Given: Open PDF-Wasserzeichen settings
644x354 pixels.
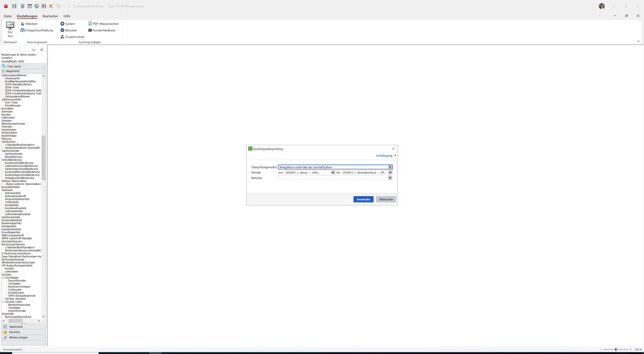Looking at the screenshot, I should [x=104, y=24].
